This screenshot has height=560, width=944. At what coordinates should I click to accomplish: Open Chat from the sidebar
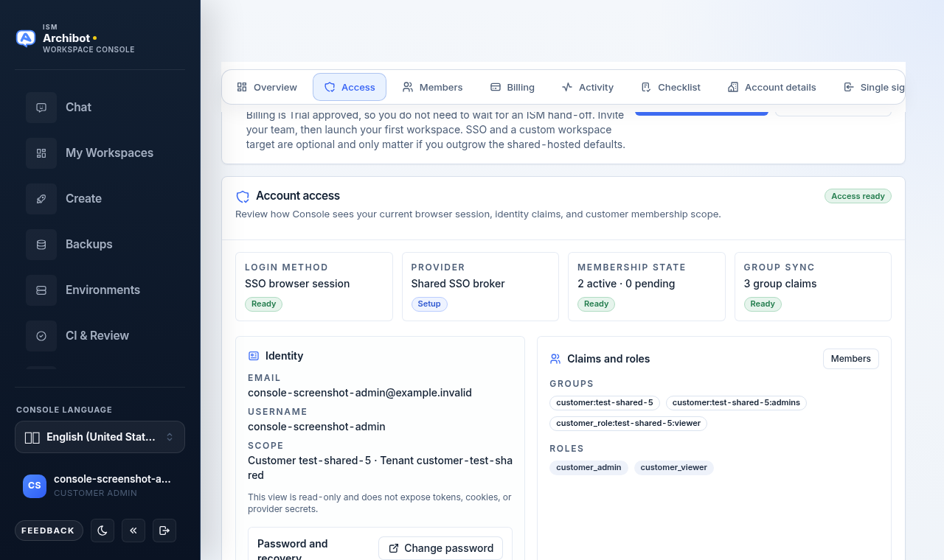pyautogui.click(x=100, y=108)
